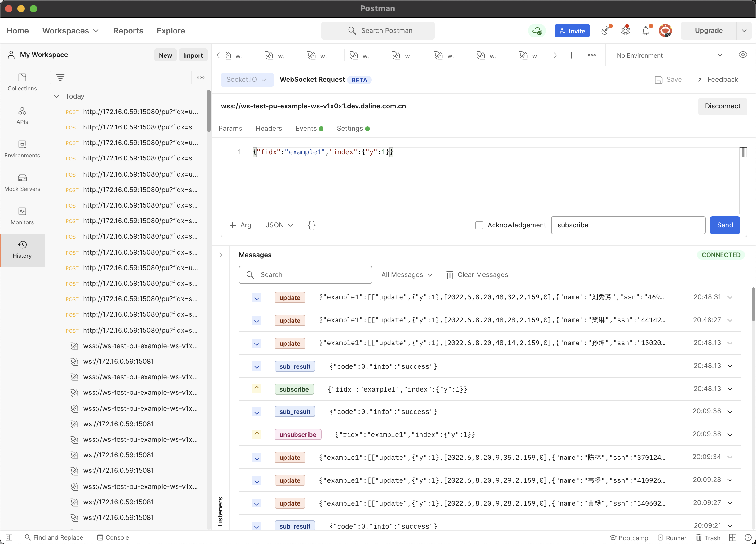This screenshot has width=756, height=544.
Task: Toggle the two-pane view icon in status bar
Action: 733,537
